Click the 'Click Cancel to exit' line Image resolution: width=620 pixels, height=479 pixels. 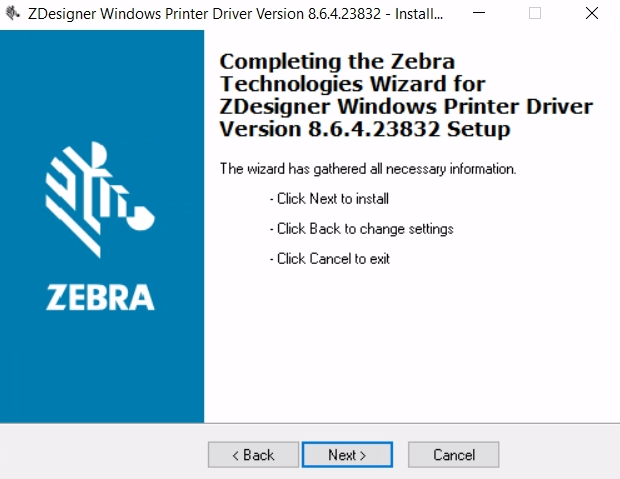330,259
